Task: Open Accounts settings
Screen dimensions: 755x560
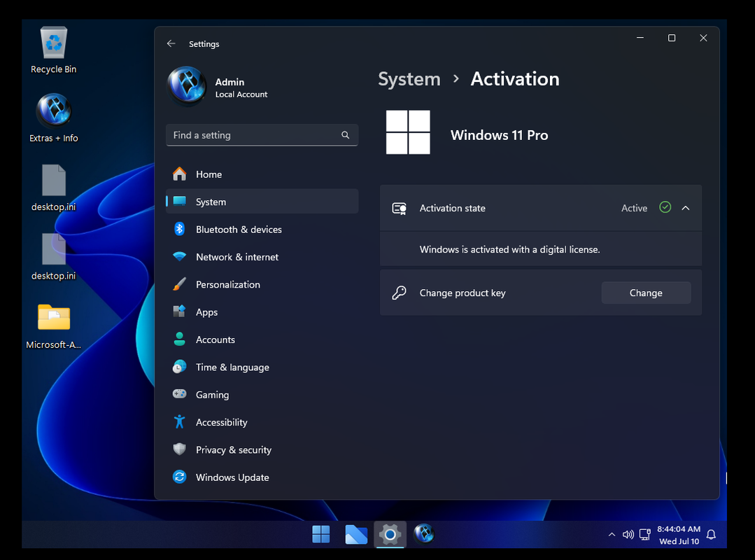Action: (x=262, y=339)
